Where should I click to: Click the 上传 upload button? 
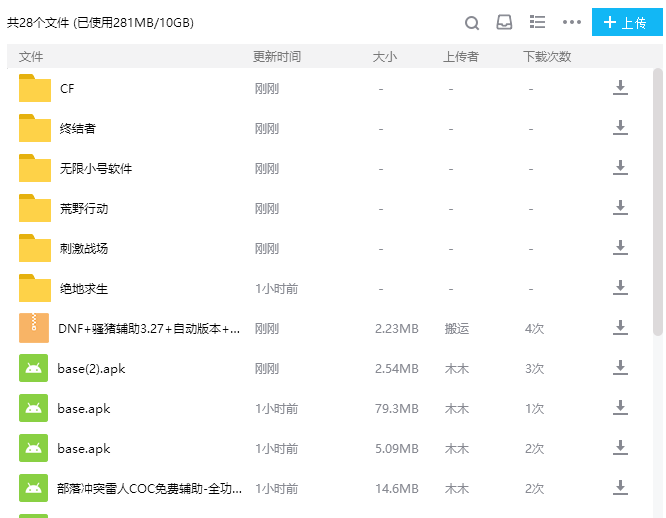626,22
